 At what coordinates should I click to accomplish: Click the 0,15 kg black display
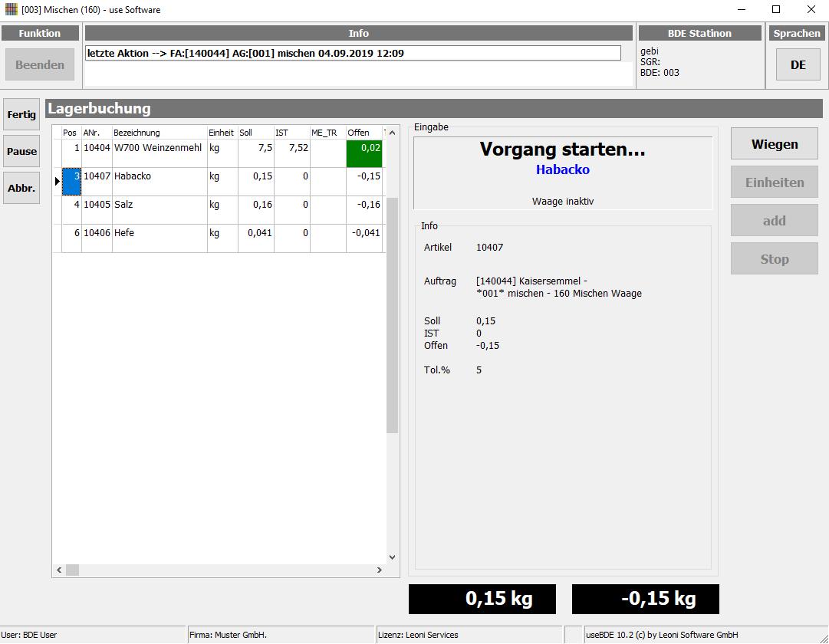[x=482, y=599]
